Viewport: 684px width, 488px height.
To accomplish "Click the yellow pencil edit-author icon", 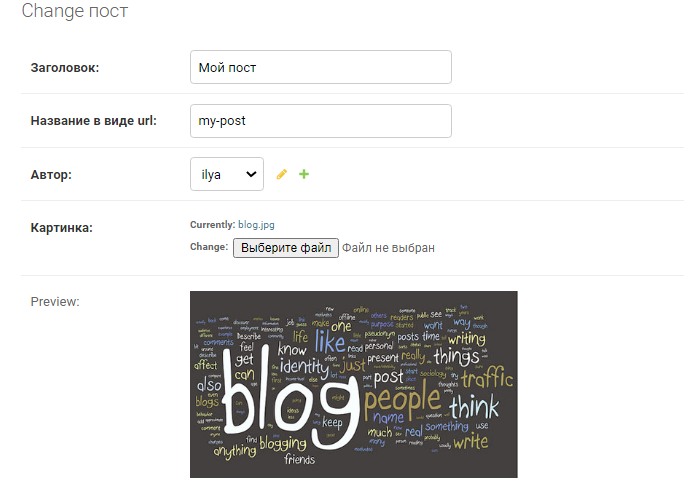I will click(282, 174).
